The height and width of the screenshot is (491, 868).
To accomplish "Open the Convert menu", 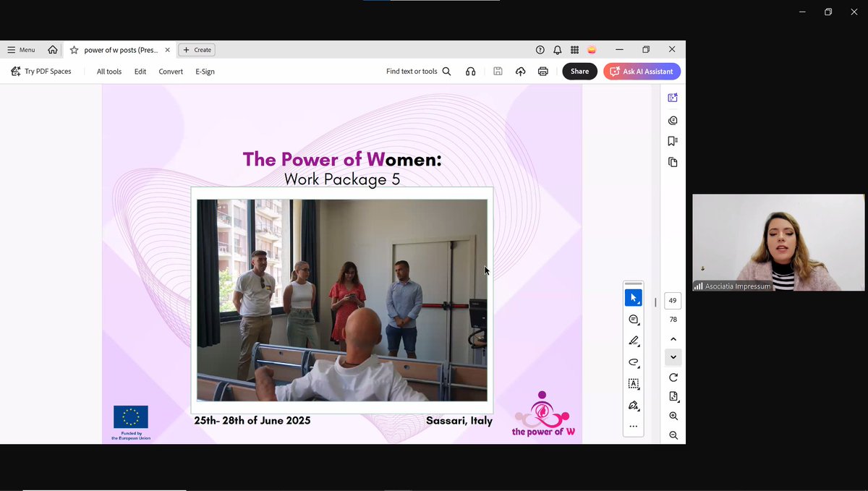I will pyautogui.click(x=171, y=71).
